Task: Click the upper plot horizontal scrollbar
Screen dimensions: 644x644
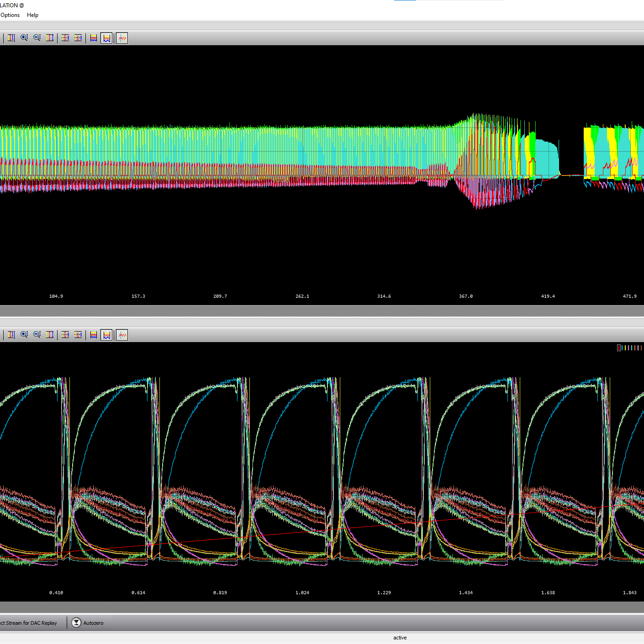Action: 322,311
